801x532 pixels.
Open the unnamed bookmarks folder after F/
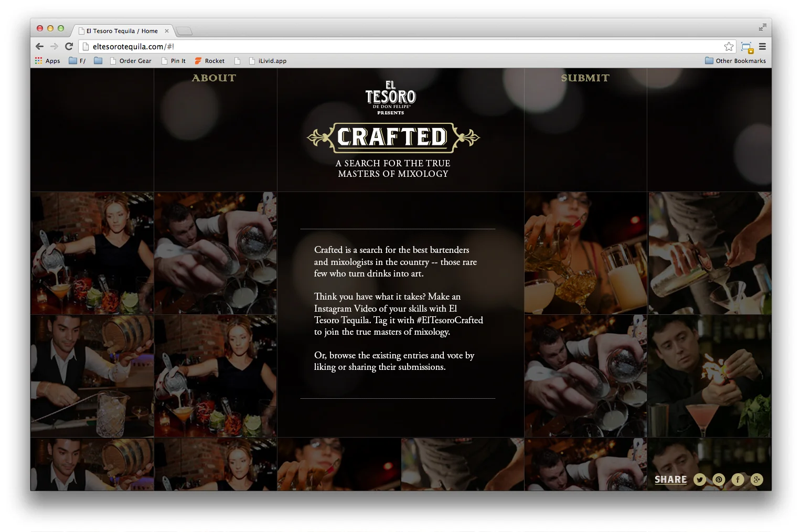(98, 61)
